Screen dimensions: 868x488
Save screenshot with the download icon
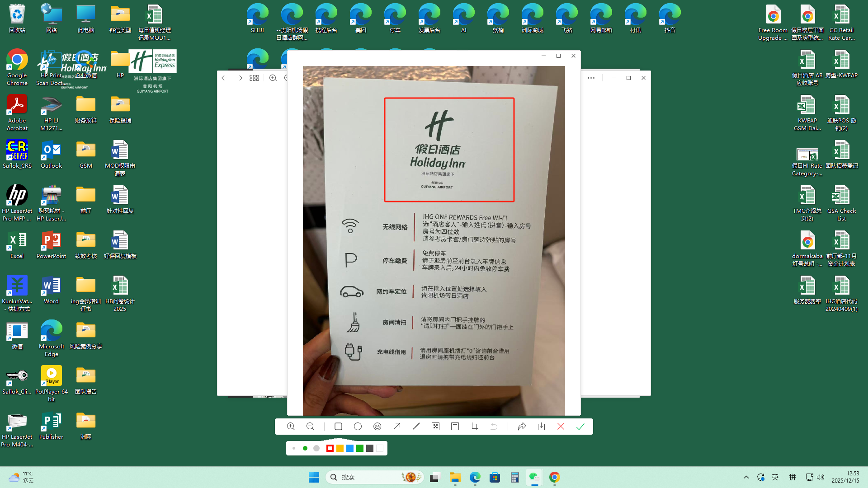click(x=541, y=427)
